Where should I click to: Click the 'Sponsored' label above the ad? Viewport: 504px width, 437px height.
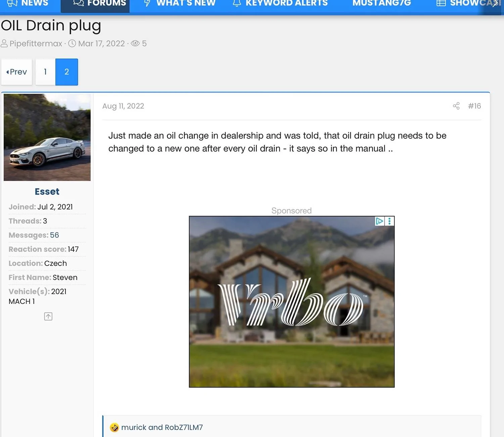pyautogui.click(x=291, y=211)
